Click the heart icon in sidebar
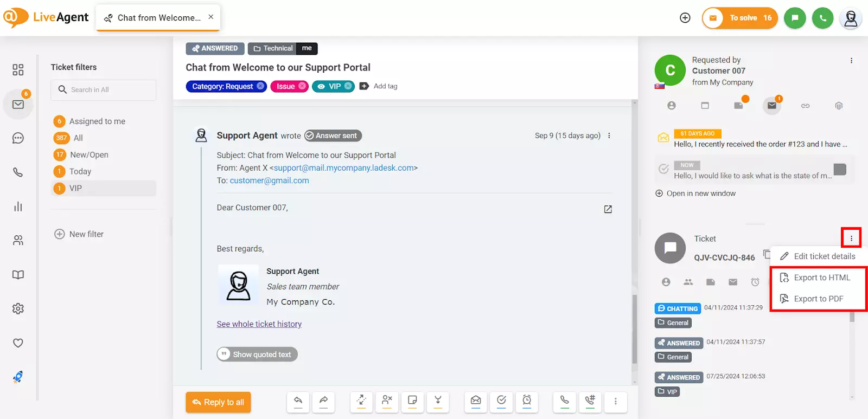 (x=18, y=343)
